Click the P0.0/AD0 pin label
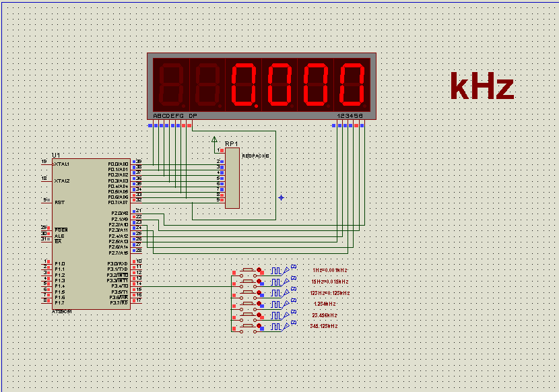 (118, 164)
